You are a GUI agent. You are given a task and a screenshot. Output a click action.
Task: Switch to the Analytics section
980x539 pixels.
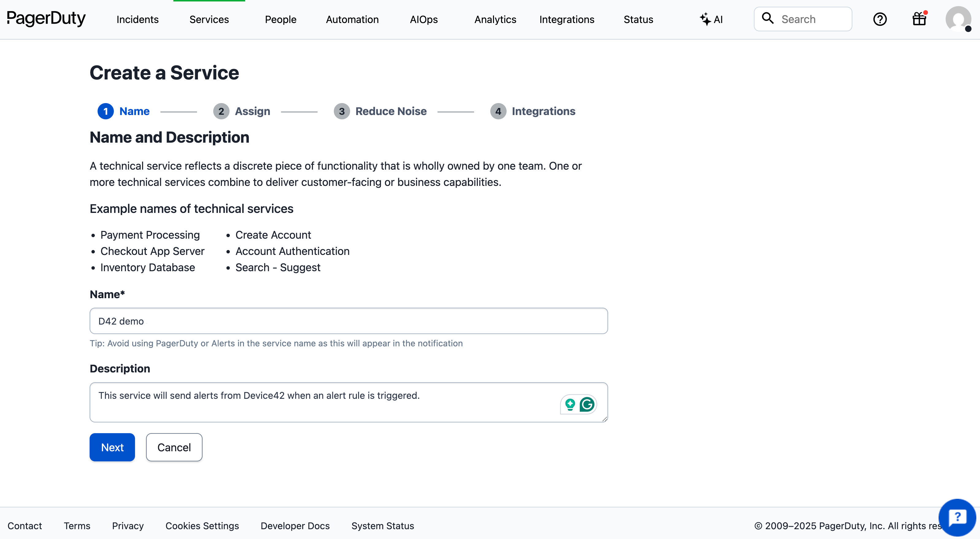coord(495,19)
